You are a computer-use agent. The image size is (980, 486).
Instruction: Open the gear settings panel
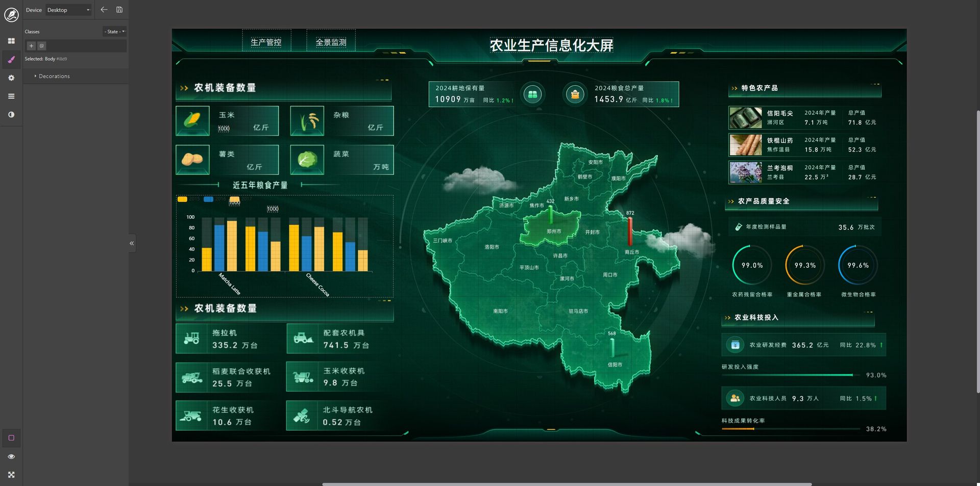click(11, 78)
